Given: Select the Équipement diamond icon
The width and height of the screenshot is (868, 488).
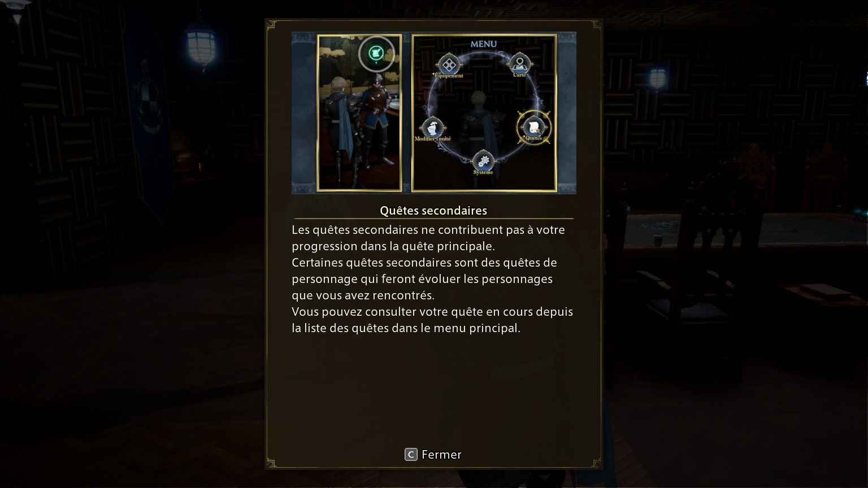Looking at the screenshot, I should pyautogui.click(x=449, y=65).
